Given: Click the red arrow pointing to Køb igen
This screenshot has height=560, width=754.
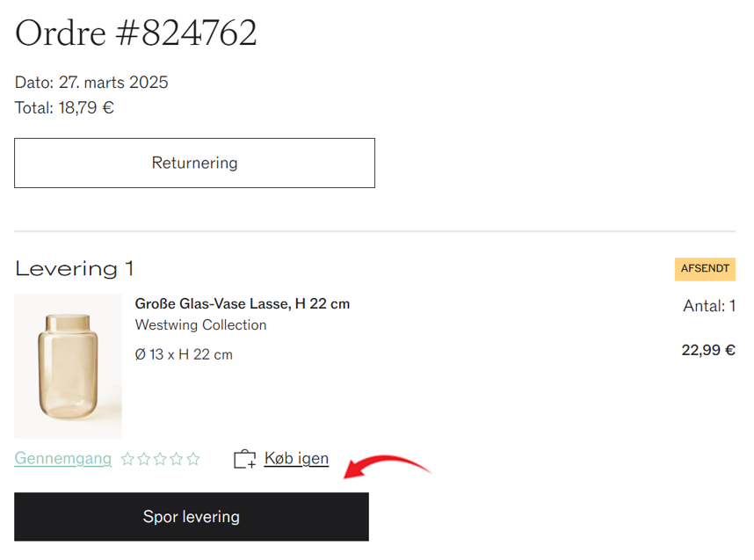Looking at the screenshot, I should point(388,466).
